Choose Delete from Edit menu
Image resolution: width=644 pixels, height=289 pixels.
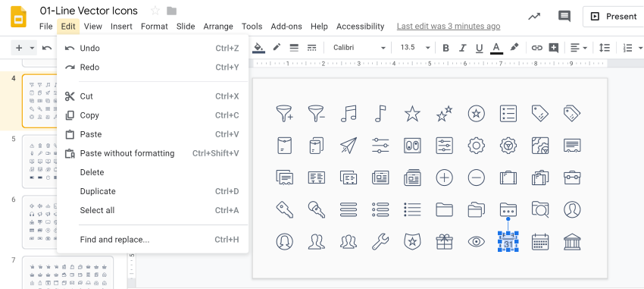(152, 172)
